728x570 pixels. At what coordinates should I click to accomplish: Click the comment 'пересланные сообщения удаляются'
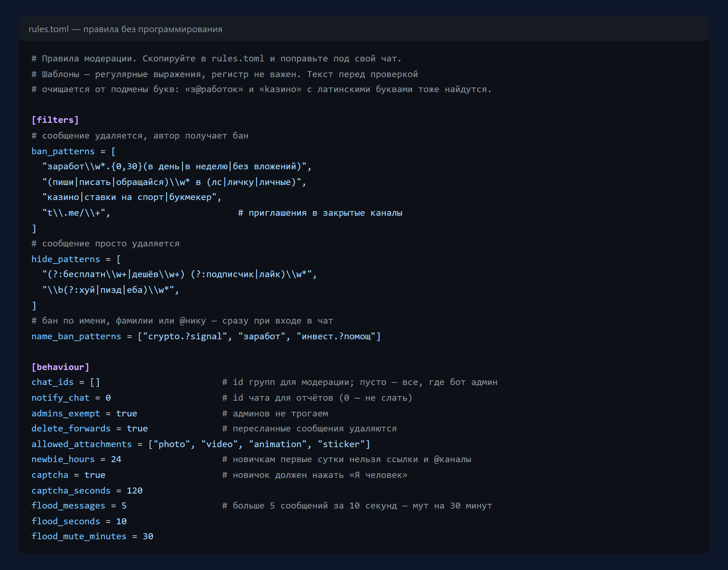(309, 429)
